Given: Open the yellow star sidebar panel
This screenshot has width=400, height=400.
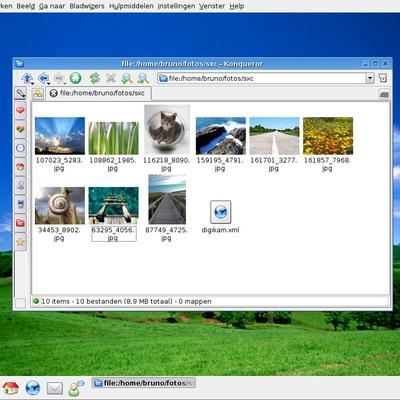Looking at the screenshot, I should tap(20, 242).
